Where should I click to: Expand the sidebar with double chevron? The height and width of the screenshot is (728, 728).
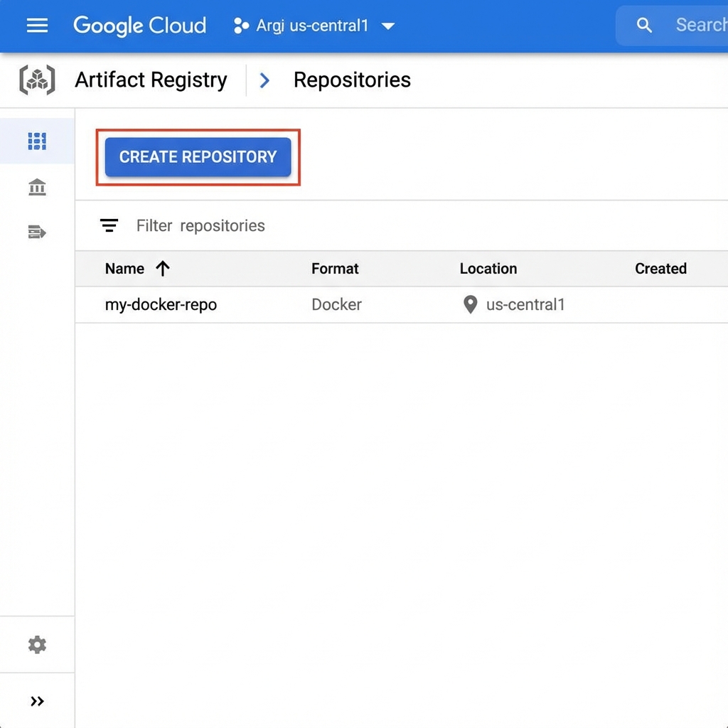coord(37,702)
